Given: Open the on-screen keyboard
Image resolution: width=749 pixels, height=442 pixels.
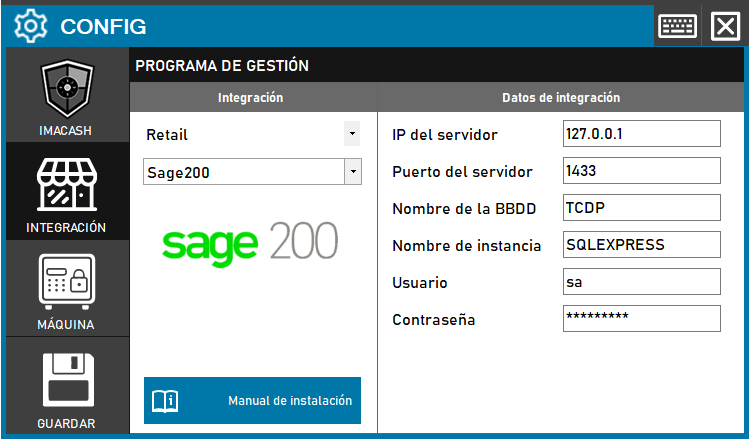Looking at the screenshot, I should (677, 26).
